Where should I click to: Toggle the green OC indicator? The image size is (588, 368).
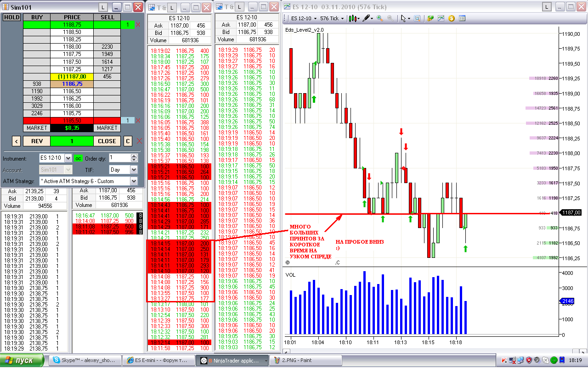78,158
